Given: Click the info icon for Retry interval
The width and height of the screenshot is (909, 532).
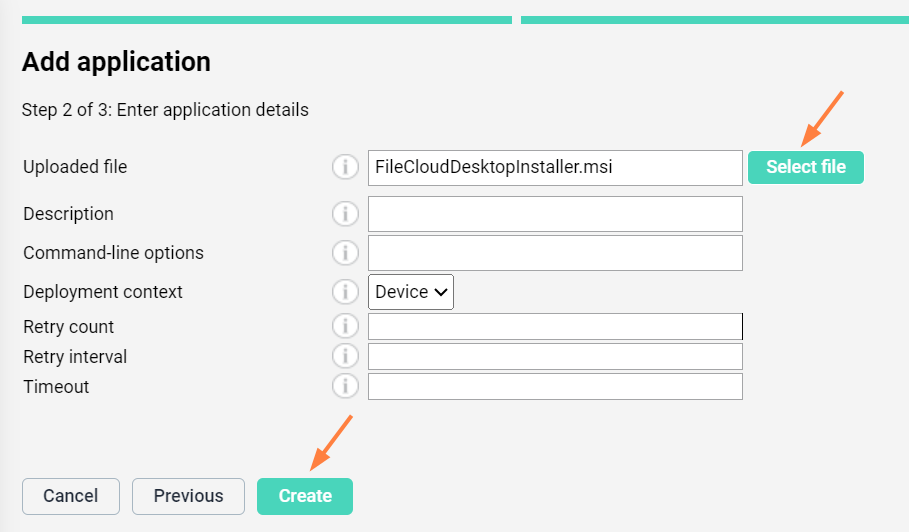Looking at the screenshot, I should click(345, 357).
